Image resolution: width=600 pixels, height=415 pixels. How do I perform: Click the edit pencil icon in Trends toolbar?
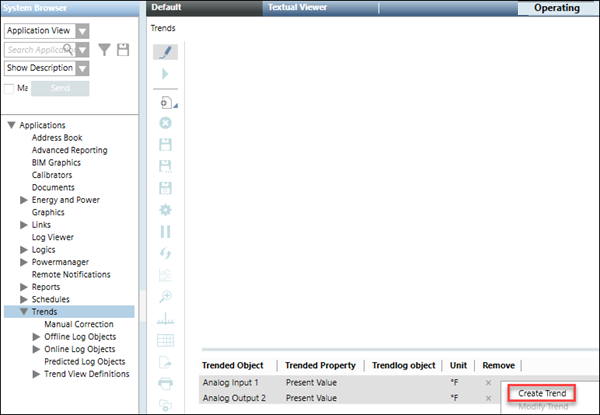pos(166,52)
